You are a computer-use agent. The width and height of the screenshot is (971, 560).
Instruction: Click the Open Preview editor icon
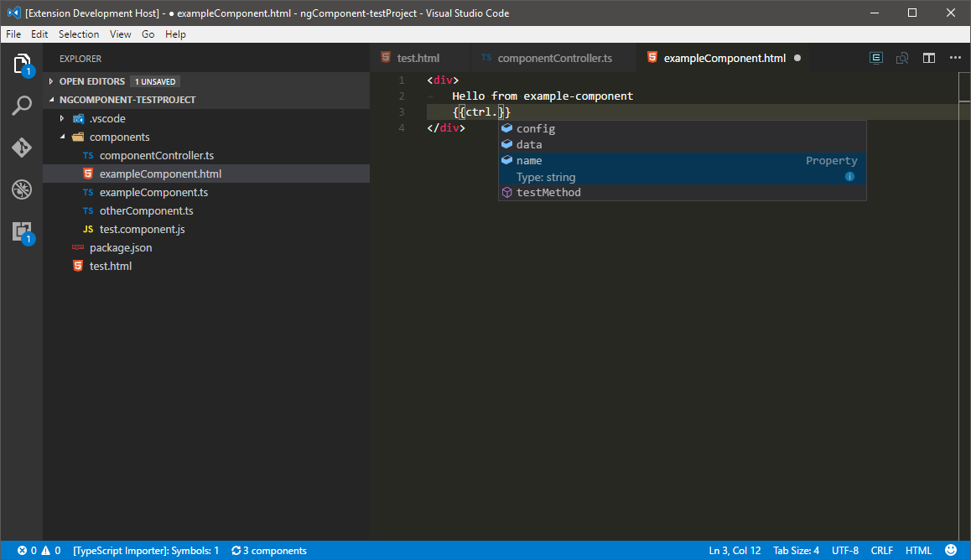(x=875, y=58)
